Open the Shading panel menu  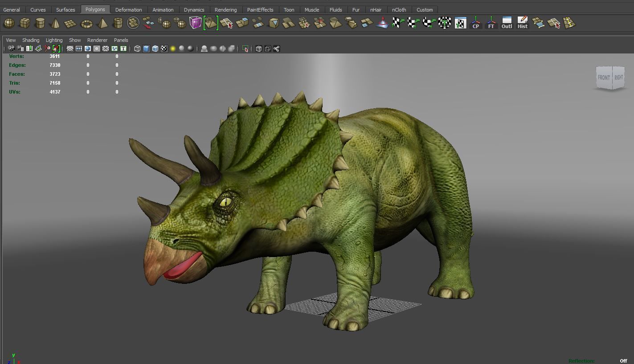pos(31,40)
